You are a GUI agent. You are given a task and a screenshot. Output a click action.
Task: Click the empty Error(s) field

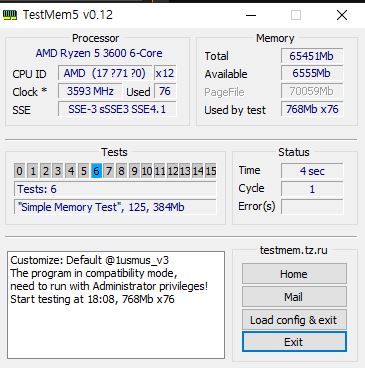click(312, 207)
